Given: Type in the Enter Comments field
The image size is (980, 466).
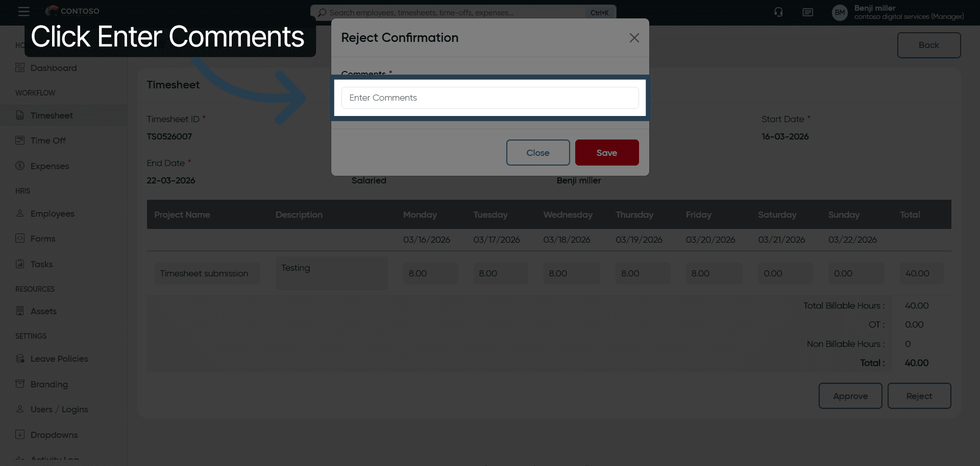Looking at the screenshot, I should click(x=489, y=98).
